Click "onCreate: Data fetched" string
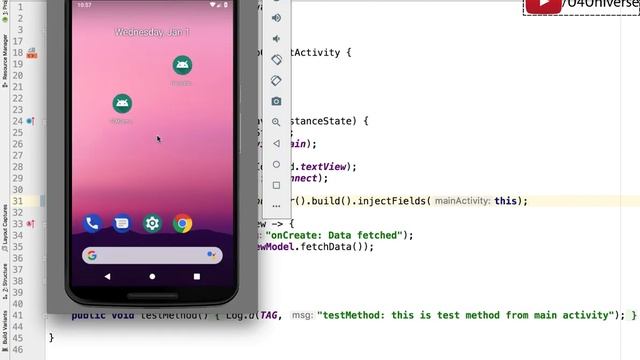 [334, 235]
